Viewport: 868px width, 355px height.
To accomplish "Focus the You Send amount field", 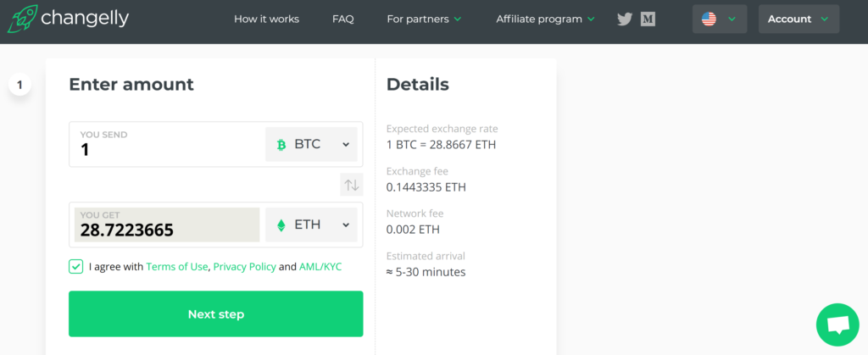I will [166, 144].
